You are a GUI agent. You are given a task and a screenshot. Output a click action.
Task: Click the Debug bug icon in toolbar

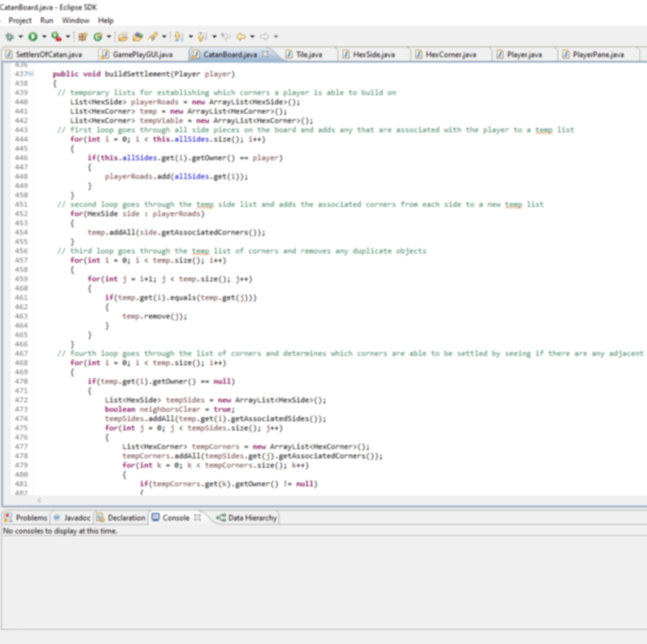tap(9, 37)
